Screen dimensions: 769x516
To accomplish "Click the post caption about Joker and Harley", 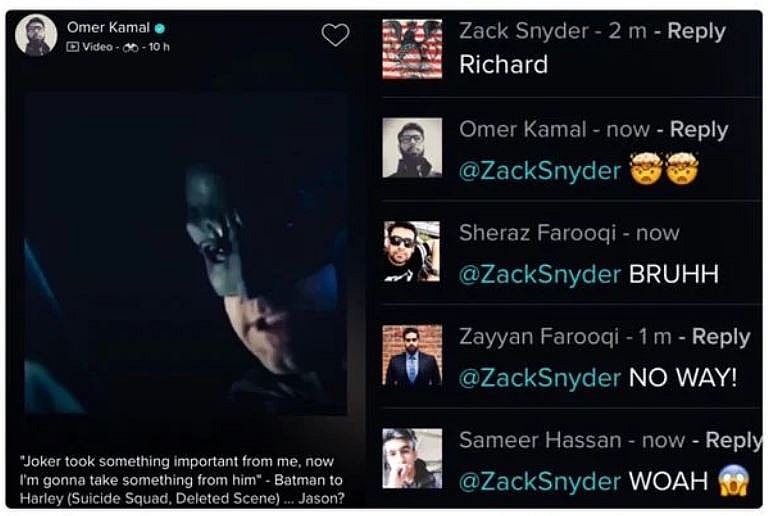I will point(182,478).
